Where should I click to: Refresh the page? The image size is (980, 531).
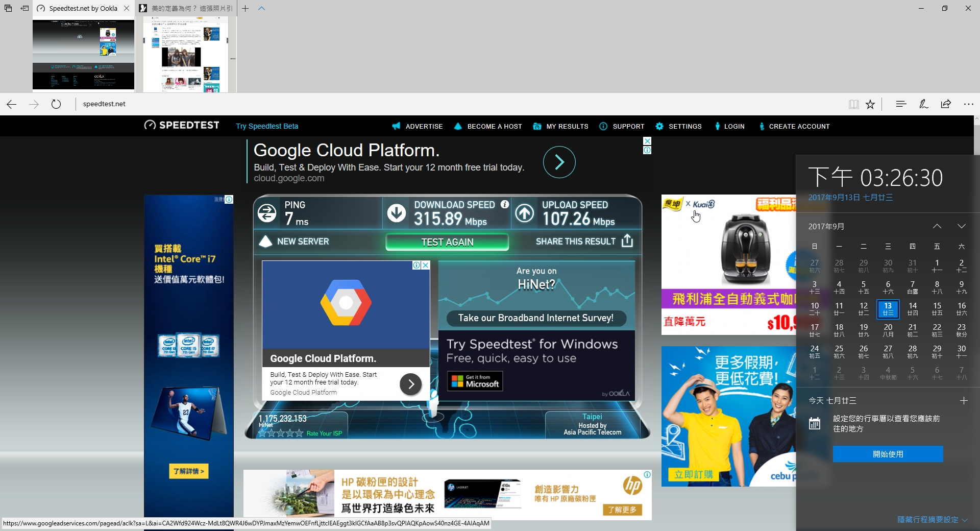tap(56, 104)
